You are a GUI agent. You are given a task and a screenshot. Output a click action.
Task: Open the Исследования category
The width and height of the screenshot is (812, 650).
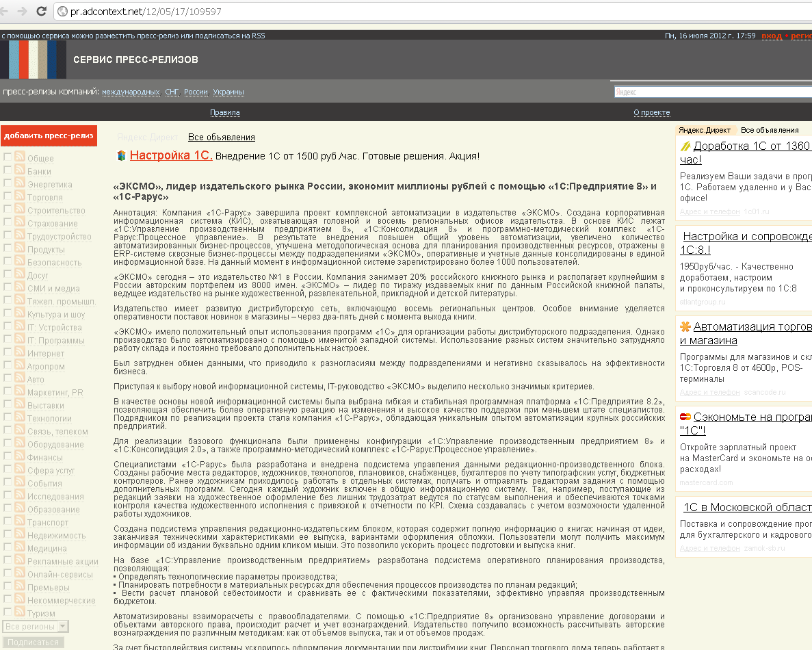(x=55, y=496)
